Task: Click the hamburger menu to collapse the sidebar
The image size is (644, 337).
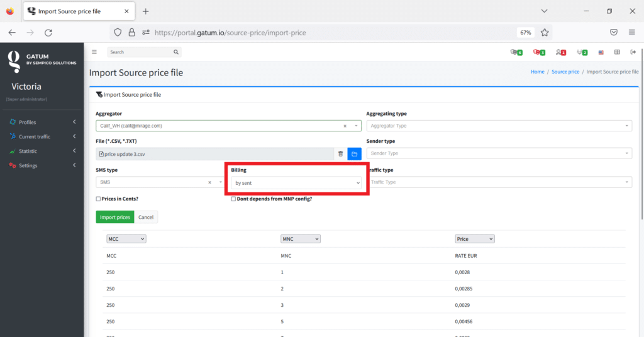Action: coord(94,52)
